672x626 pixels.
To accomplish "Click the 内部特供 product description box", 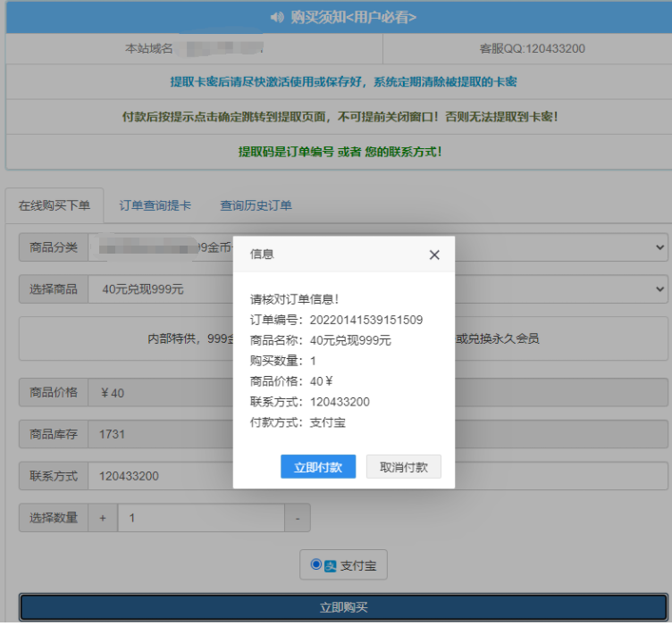I will tap(343, 338).
